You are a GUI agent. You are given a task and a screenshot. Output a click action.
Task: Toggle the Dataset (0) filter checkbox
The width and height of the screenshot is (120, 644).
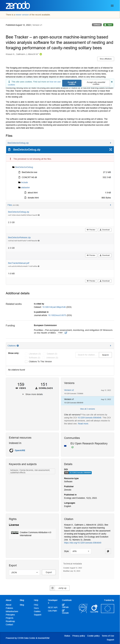click(44, 354)
